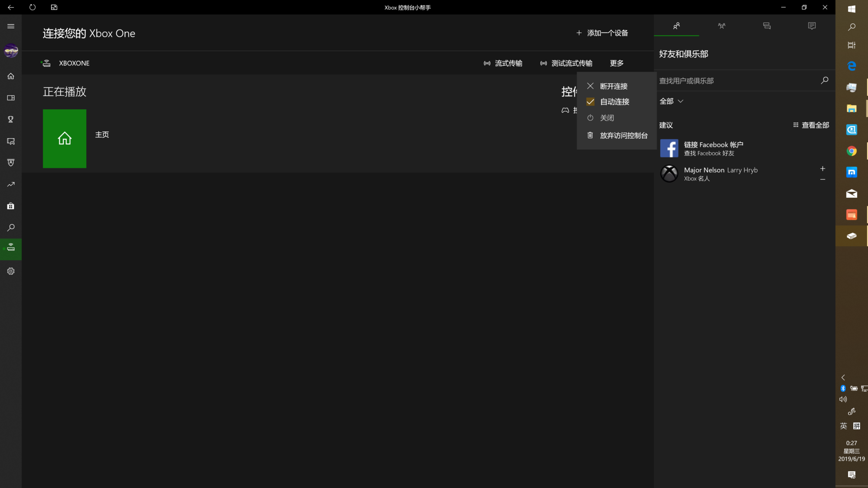Open the Action Center notifications icon
The height and width of the screenshot is (488, 868).
852,475
